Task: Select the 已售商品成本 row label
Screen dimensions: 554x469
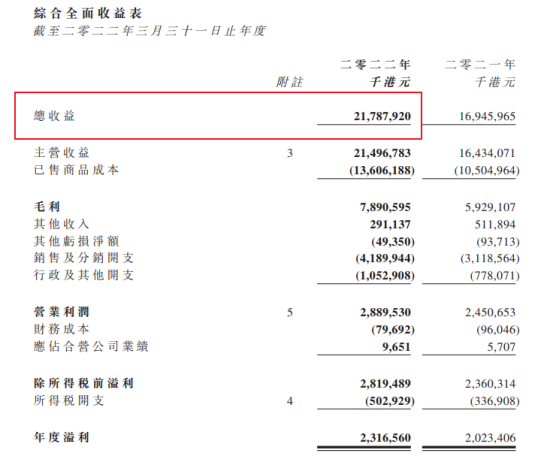Action: coord(76,170)
